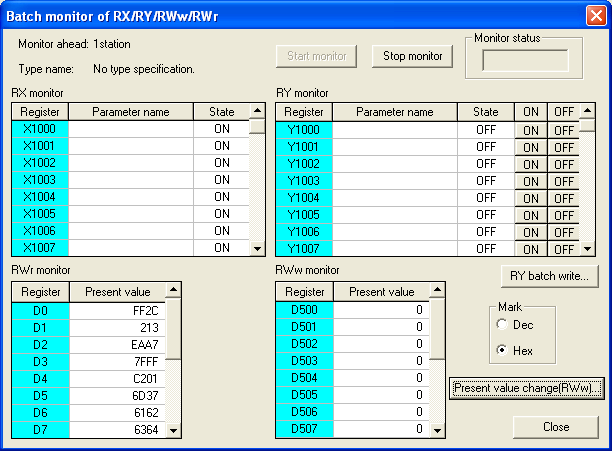The image size is (612, 451).
Task: Click Parameter name header in RX monitor
Action: 131,112
